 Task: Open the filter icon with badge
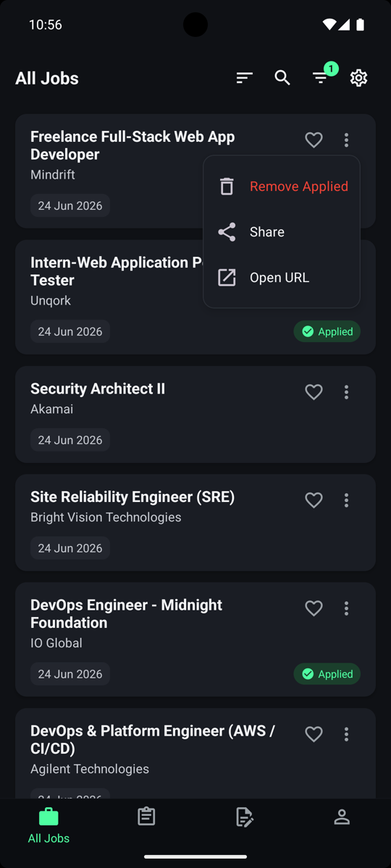pyautogui.click(x=322, y=77)
